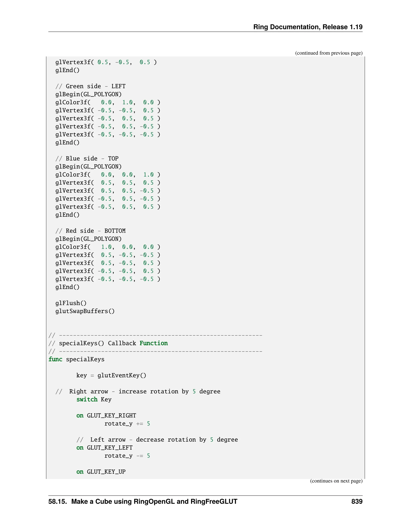Click the comment '// Green side - LEFT'
This screenshot has width=411, height=532.
(90, 86)
